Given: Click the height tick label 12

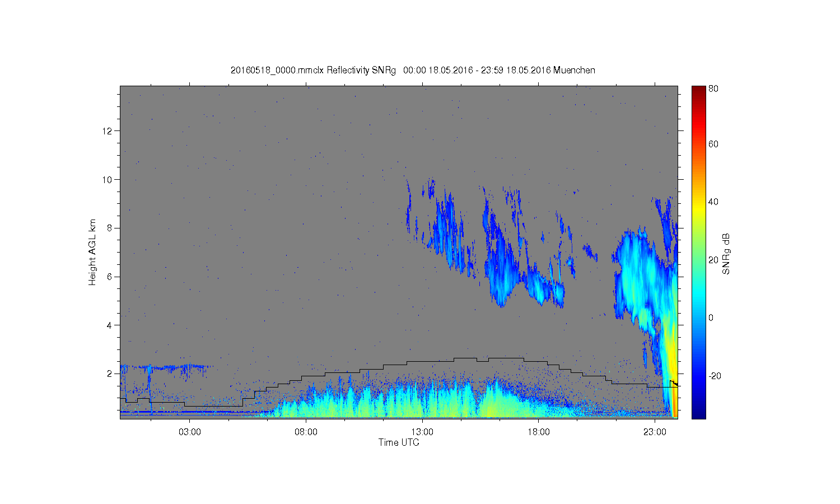Looking at the screenshot, I should pos(109,131).
